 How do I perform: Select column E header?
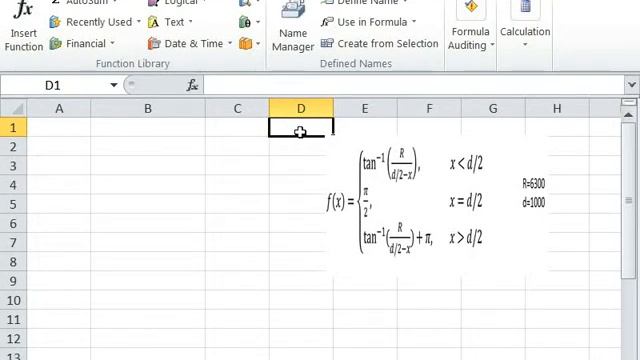pyautogui.click(x=365, y=109)
